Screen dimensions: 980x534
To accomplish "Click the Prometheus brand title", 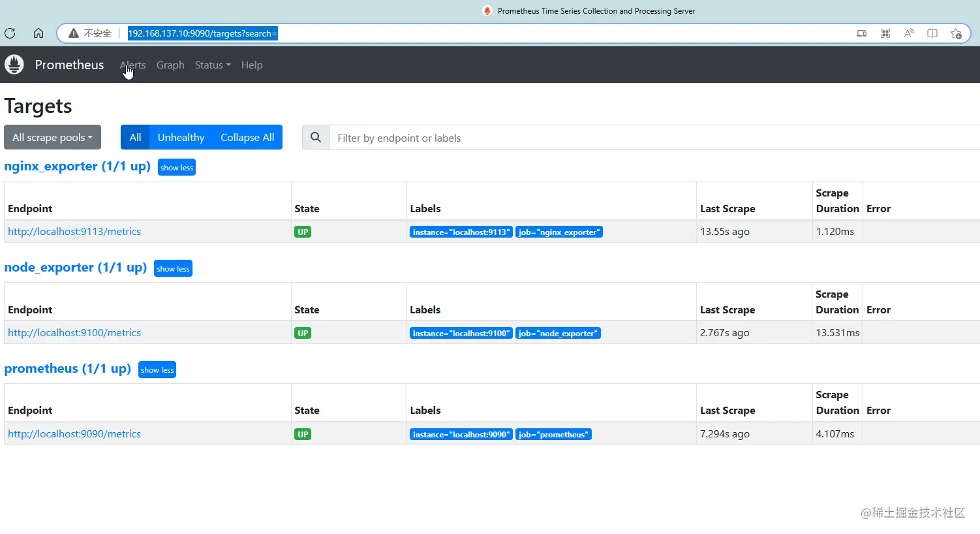I will point(69,65).
